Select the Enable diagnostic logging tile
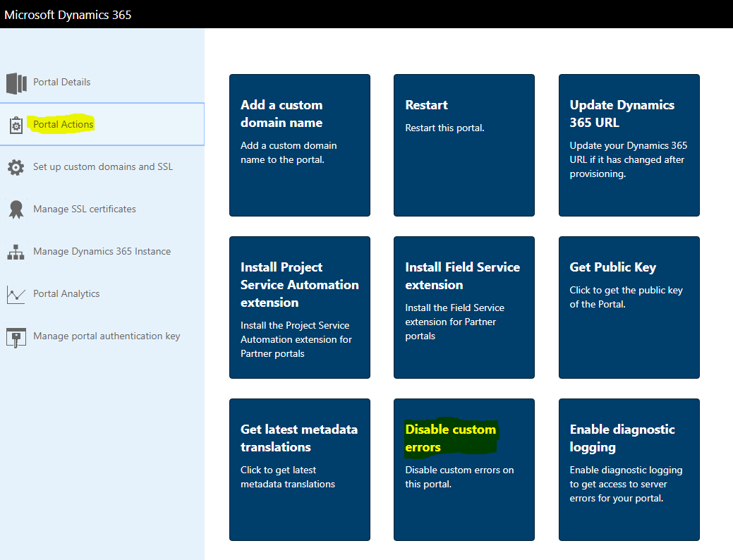Viewport: 733px width, 560px height. point(629,469)
